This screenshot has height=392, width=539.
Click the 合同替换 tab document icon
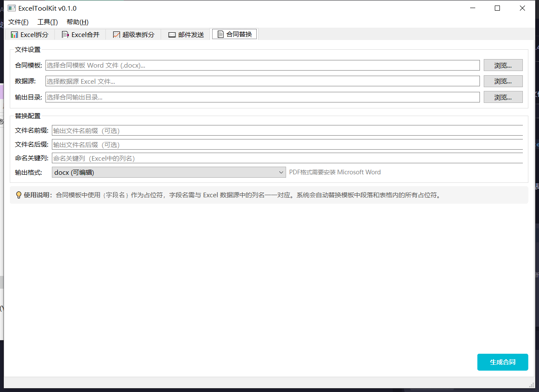coord(220,34)
